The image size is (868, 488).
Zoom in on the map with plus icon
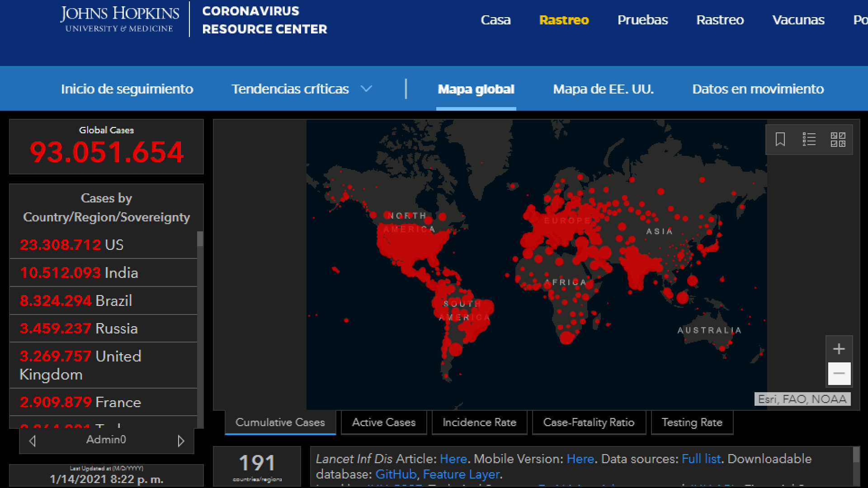click(839, 348)
